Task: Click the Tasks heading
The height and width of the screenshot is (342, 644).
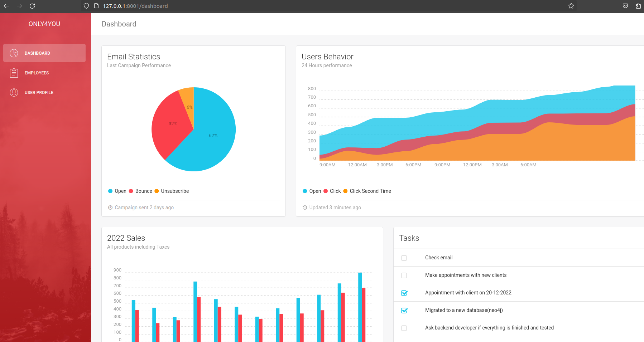Action: point(409,238)
